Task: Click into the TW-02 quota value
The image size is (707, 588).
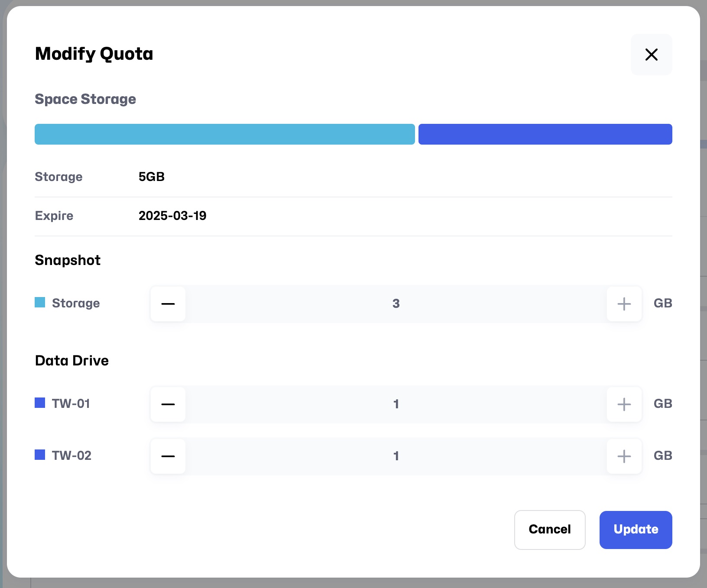Action: click(396, 456)
